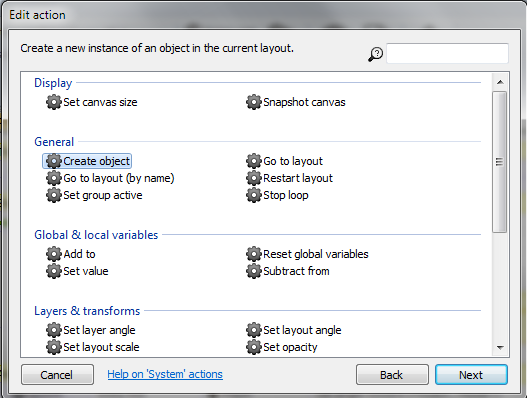Pick the Set value action
Screen dimensions: 527x398
point(77,271)
